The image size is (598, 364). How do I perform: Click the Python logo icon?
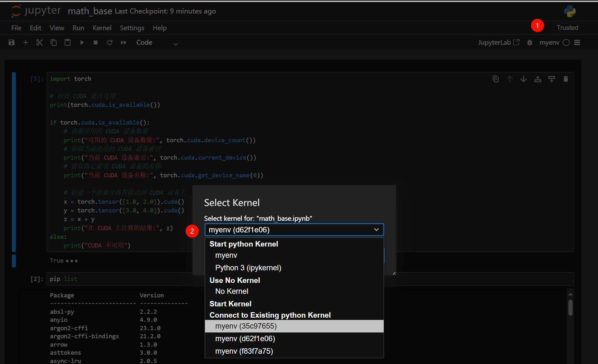pyautogui.click(x=570, y=11)
